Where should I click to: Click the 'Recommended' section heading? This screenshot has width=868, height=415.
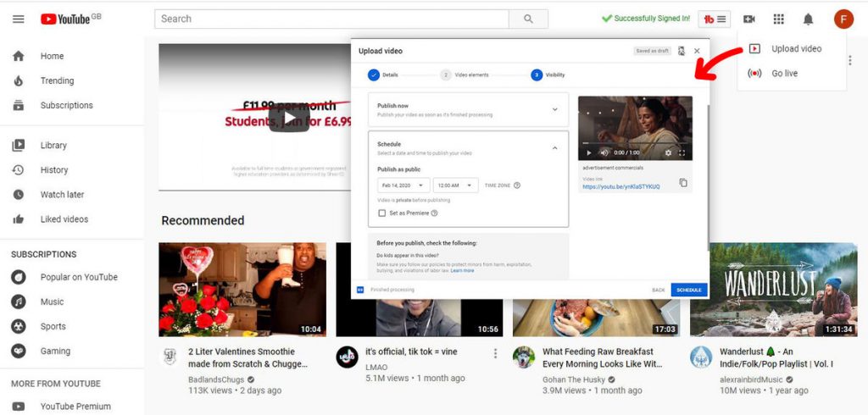point(203,220)
